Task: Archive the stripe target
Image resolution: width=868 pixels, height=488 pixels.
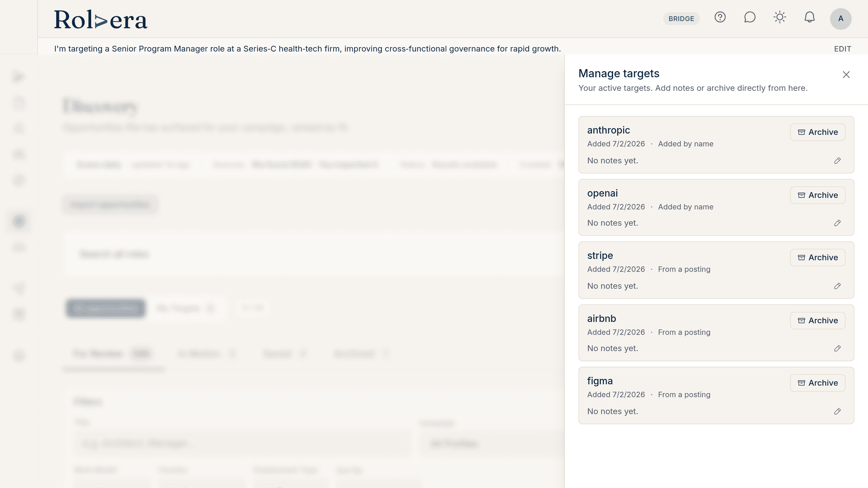Action: point(817,258)
